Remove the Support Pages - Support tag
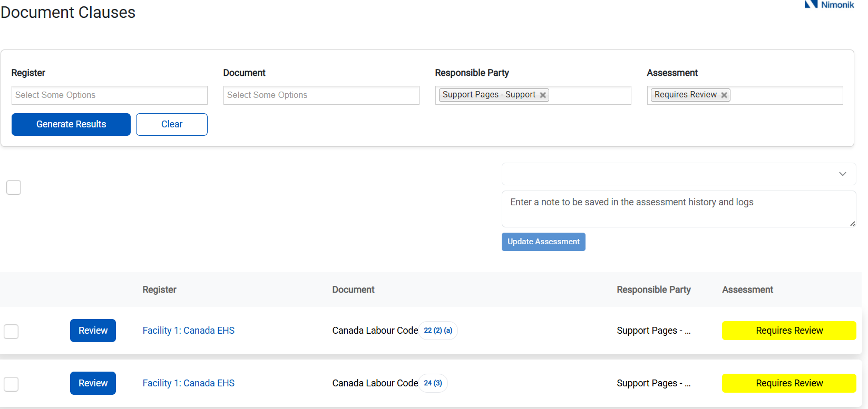Image resolution: width=868 pixels, height=409 pixels. [x=543, y=95]
